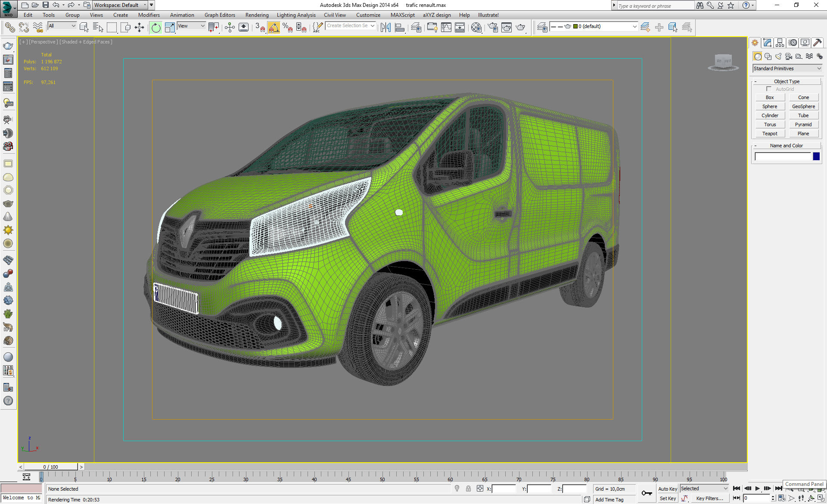Select the Link tool in the main toolbar

pos(9,28)
